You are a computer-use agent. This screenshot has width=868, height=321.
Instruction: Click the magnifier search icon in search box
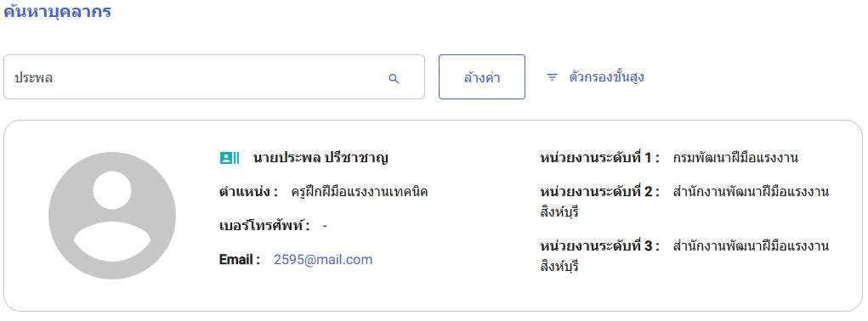[x=394, y=78]
